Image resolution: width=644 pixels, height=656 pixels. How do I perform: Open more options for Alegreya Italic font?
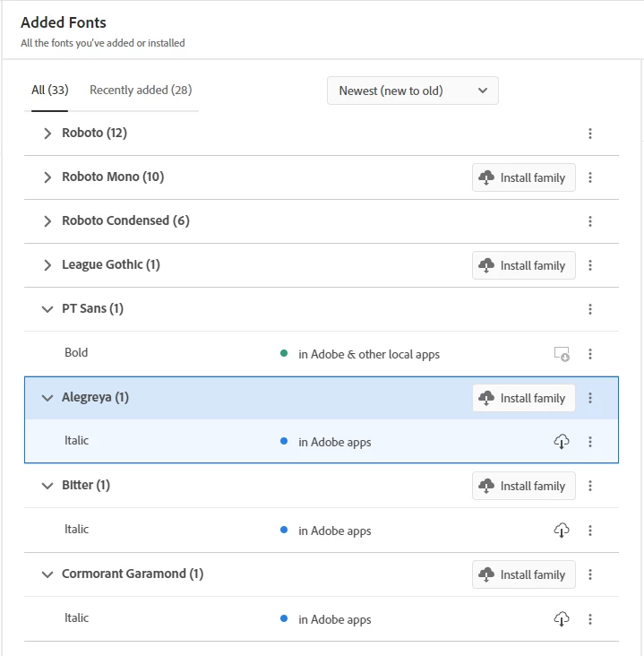pyautogui.click(x=590, y=442)
